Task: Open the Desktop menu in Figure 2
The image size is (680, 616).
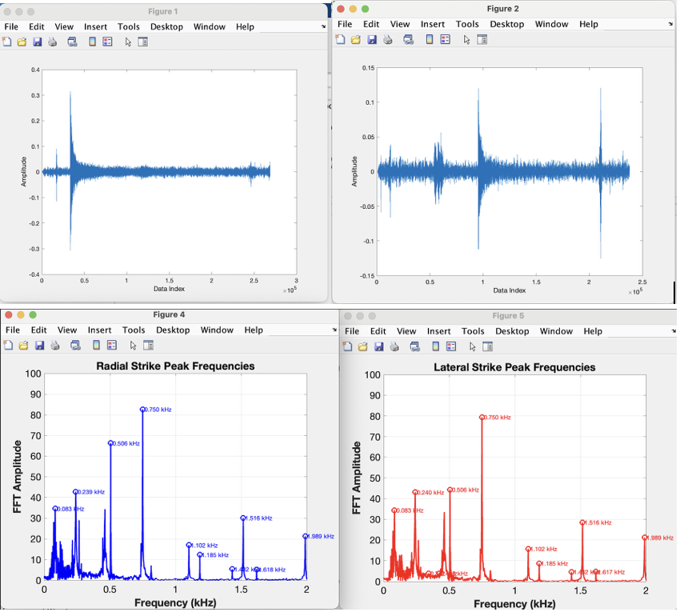Action: click(507, 24)
